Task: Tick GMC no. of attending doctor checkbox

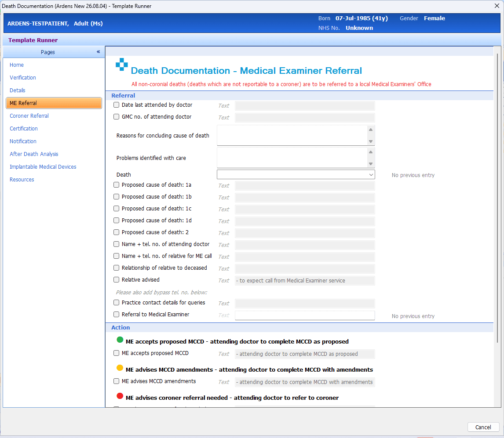Action: 117,117
